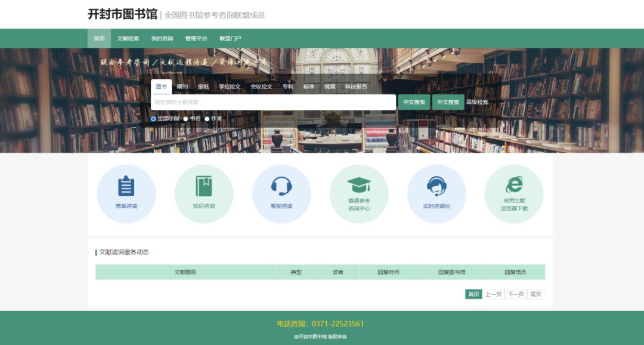The width and height of the screenshot is (644, 345).
Task: Switch to the 标准 search tab
Action: (x=309, y=87)
